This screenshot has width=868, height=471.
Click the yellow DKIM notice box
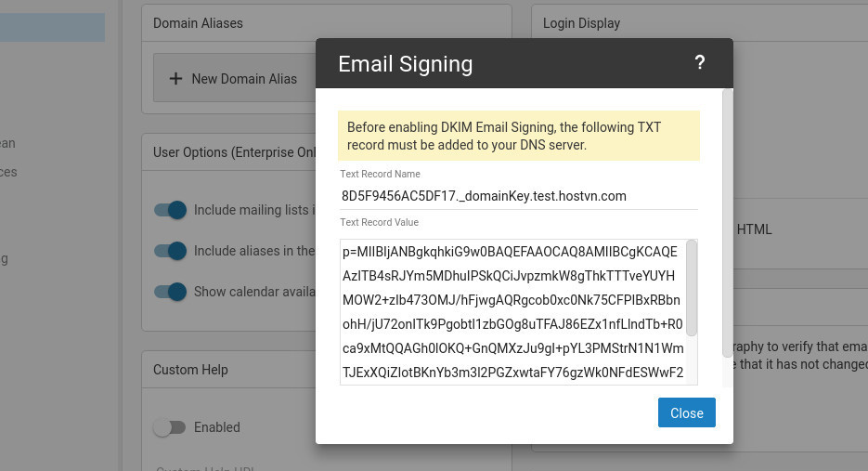coord(518,137)
